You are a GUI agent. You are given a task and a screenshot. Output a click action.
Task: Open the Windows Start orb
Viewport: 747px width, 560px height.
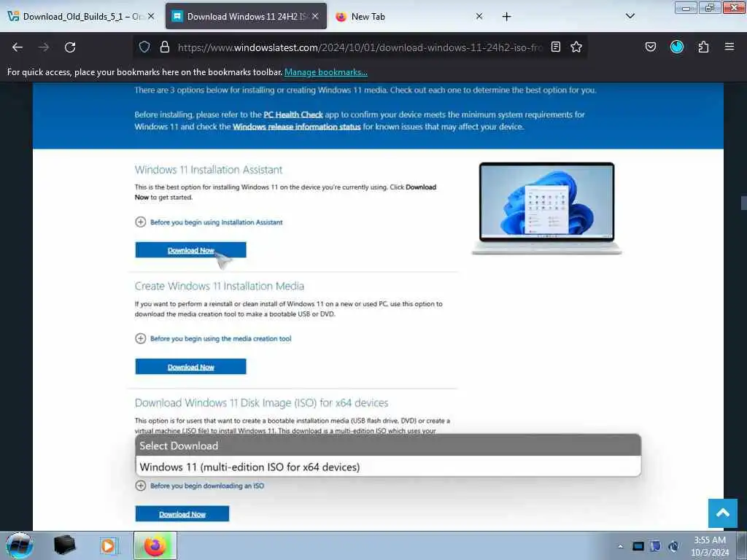(20, 545)
